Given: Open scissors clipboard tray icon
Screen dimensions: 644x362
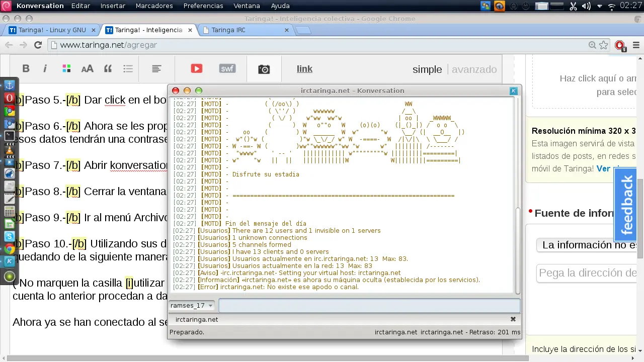Looking at the screenshot, I should click(x=574, y=6).
